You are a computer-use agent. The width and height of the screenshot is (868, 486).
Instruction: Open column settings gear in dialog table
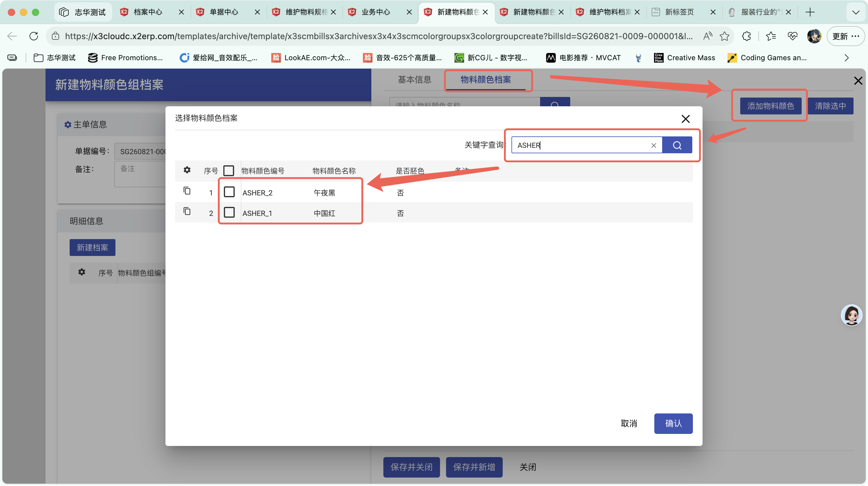point(187,170)
